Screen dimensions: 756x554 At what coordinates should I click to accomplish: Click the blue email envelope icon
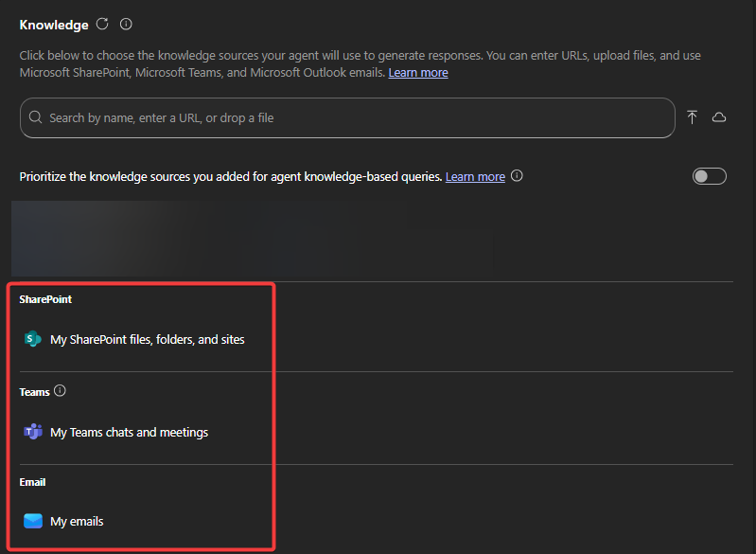33,521
